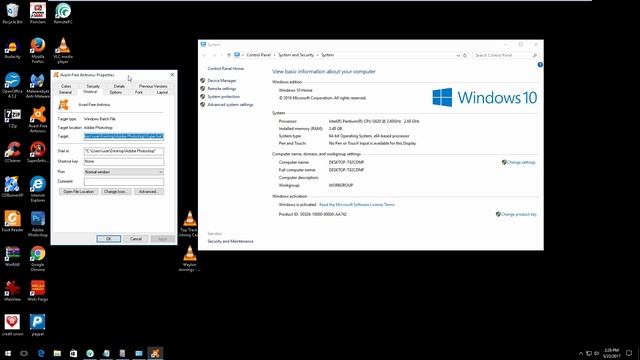640x360 pixels.
Task: Select the Waylon Jennings VLC media file
Action: (189, 258)
